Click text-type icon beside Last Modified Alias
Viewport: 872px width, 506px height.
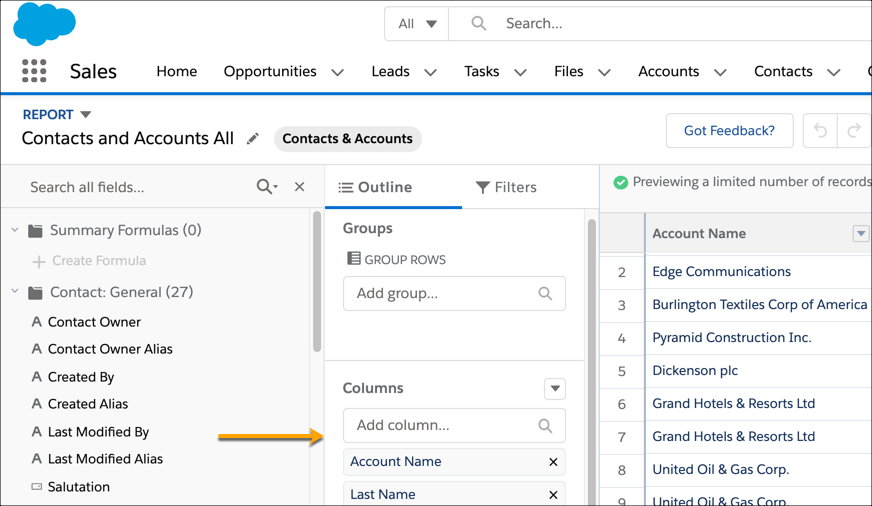(x=37, y=459)
